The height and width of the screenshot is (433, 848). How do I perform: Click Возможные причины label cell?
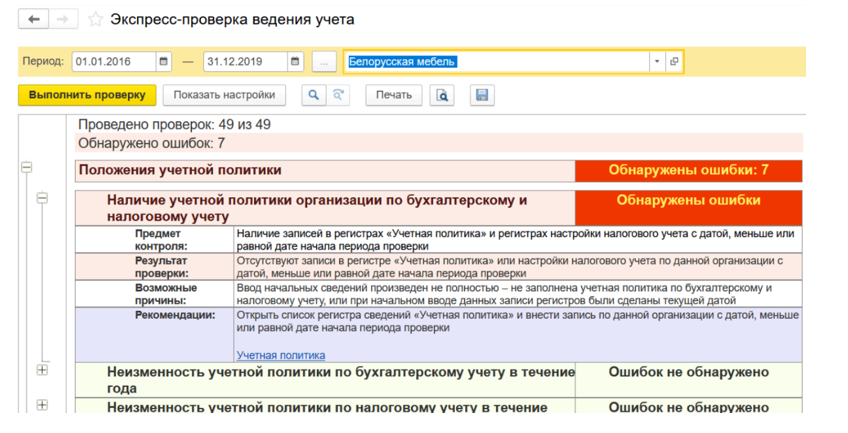coord(155,294)
